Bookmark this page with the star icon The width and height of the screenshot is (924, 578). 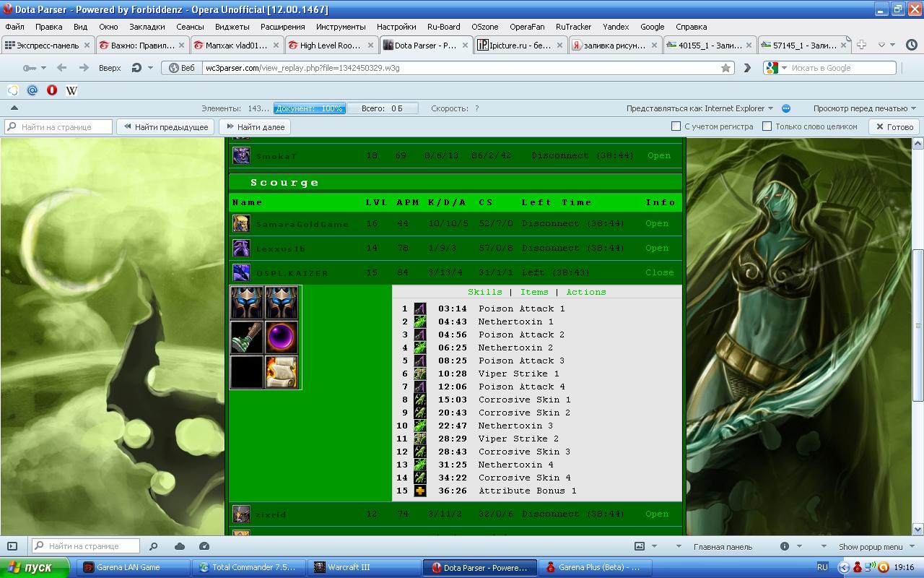coord(725,68)
